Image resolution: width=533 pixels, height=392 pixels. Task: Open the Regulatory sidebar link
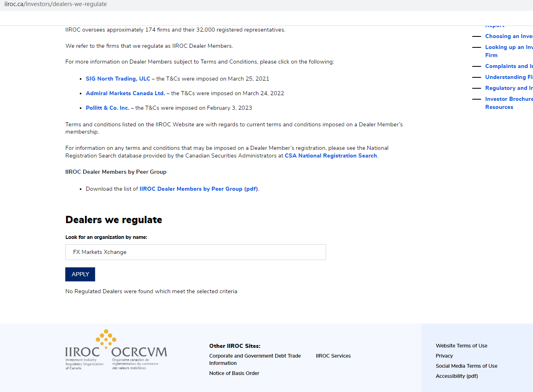509,88
